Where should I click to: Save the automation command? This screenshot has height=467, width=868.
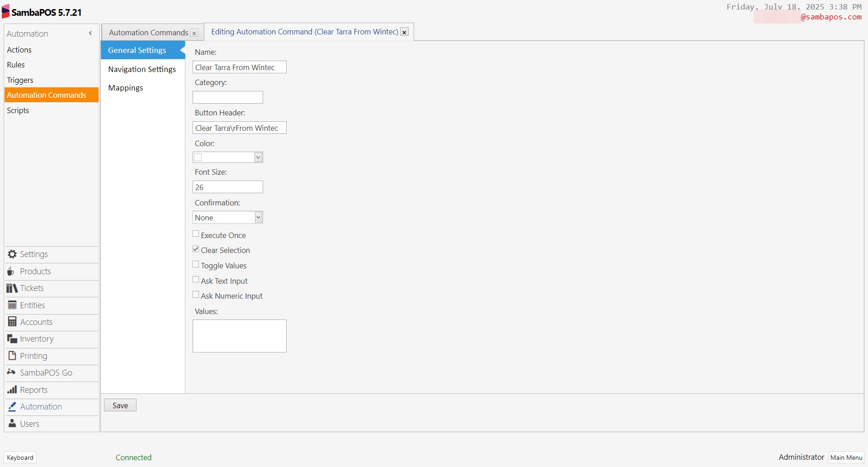tap(120, 405)
